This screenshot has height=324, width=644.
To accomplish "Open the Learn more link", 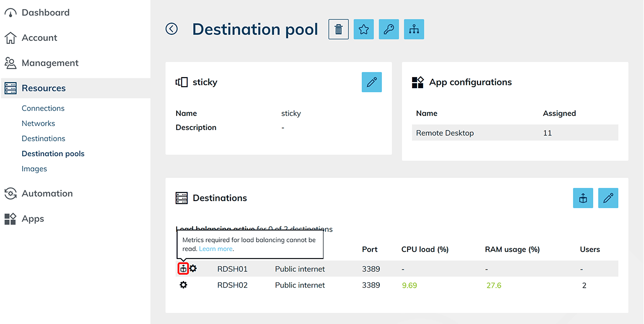I will tap(216, 249).
